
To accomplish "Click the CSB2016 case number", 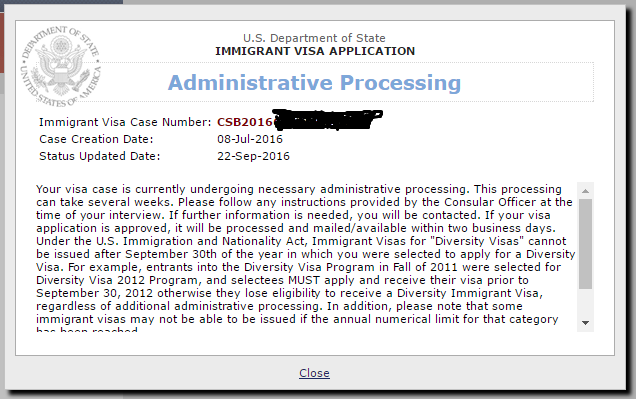I will (x=245, y=122).
